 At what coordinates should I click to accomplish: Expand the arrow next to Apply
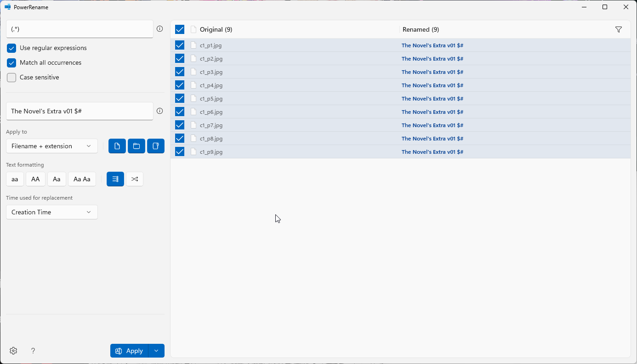coord(156,351)
